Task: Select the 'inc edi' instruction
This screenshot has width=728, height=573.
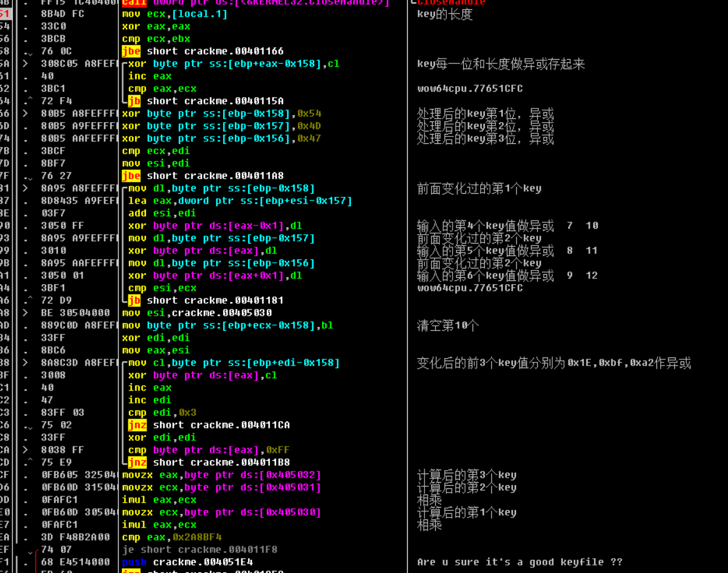Action: click(x=150, y=400)
